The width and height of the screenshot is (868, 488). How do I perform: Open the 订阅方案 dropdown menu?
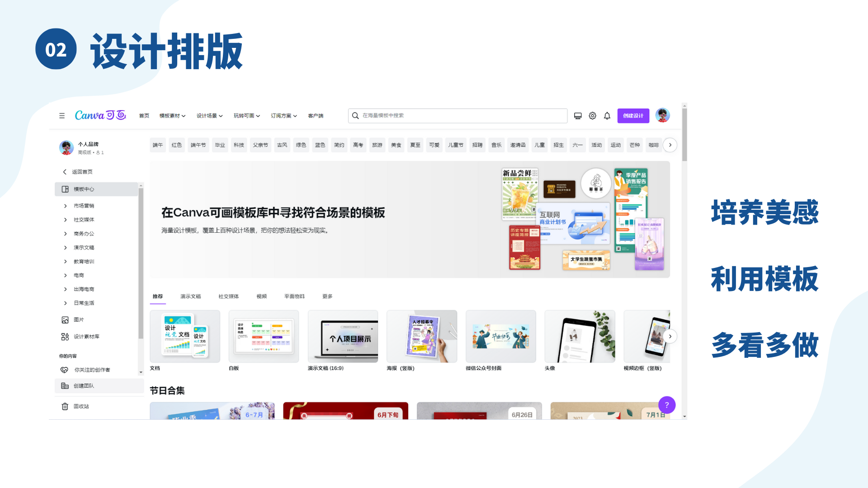click(x=283, y=116)
